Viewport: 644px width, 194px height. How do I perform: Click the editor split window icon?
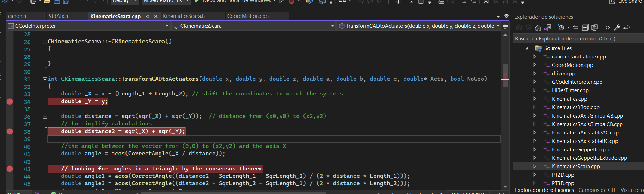point(505,26)
